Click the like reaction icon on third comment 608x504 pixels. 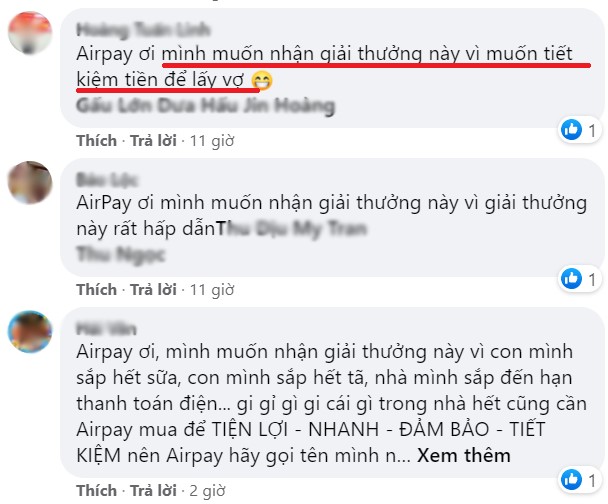(571, 479)
